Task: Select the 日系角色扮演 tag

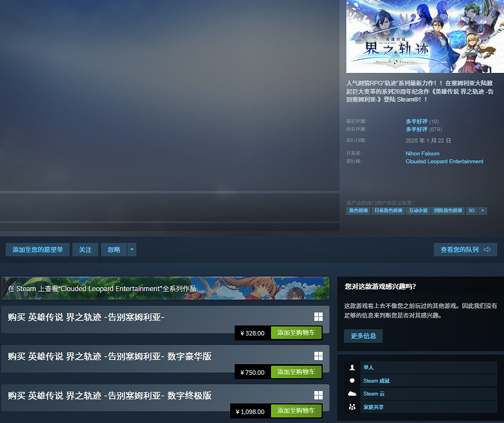Action: [388, 210]
